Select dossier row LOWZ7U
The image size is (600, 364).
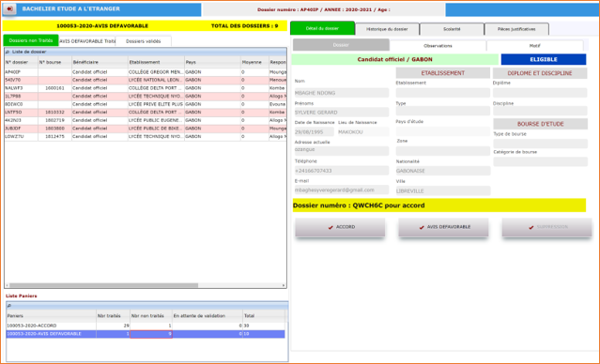145,137
